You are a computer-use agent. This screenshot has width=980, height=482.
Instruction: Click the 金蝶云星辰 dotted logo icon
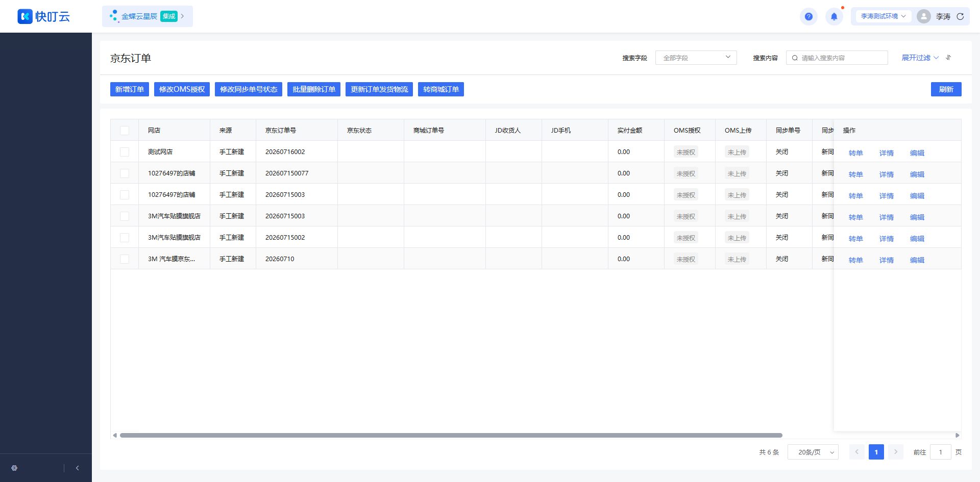114,16
